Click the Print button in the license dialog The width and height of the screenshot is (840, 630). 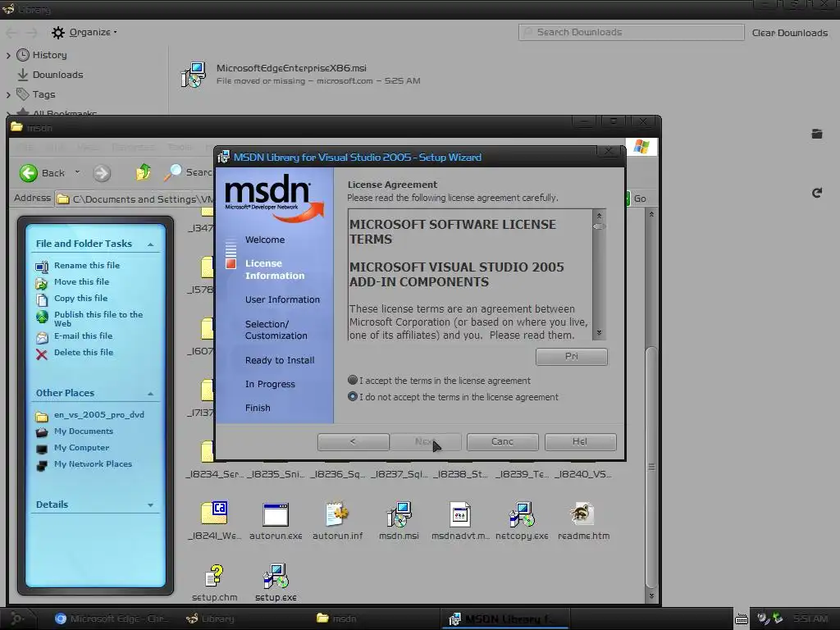tap(571, 357)
